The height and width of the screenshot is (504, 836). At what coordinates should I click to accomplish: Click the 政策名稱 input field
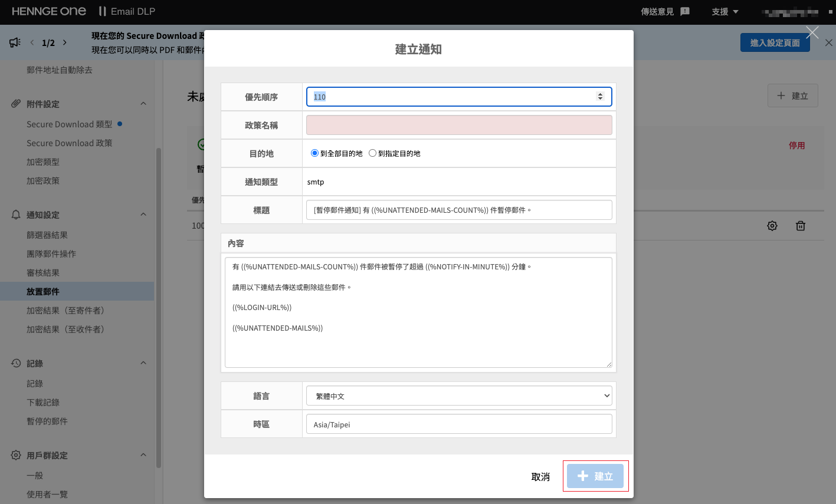tap(459, 125)
